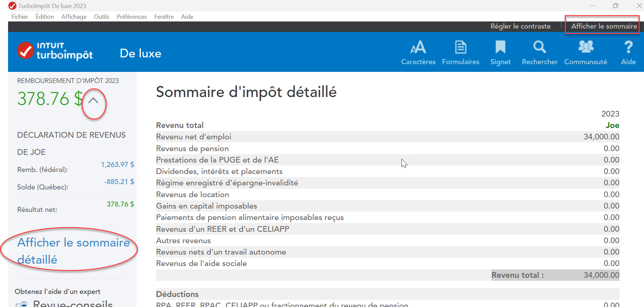Click the Sommaire d'impôt détaillé heading
This screenshot has width=644, height=307.
246,92
